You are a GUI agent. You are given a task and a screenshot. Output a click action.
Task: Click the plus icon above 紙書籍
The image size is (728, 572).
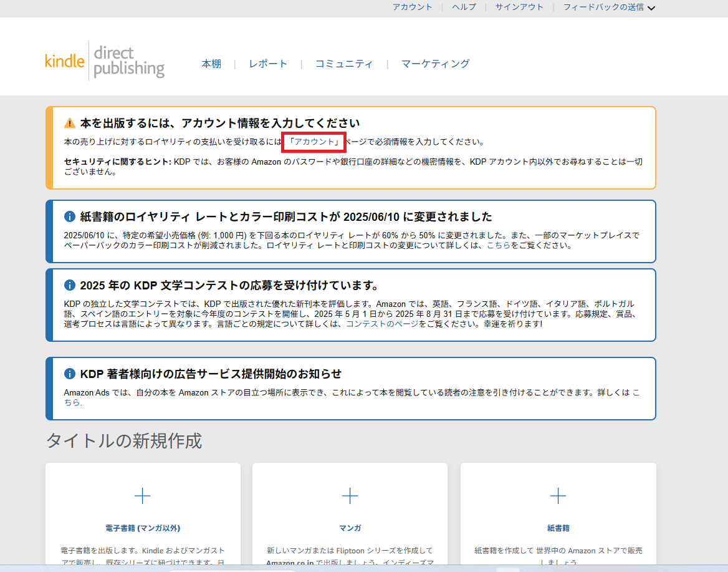coord(558,497)
